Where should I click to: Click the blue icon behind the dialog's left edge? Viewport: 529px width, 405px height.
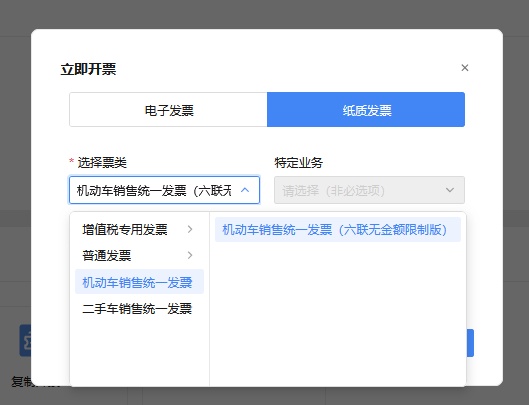(25, 341)
